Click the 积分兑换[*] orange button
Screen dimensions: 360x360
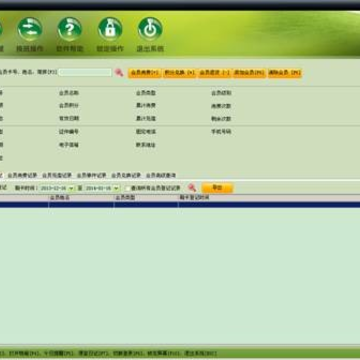pyautogui.click(x=180, y=73)
